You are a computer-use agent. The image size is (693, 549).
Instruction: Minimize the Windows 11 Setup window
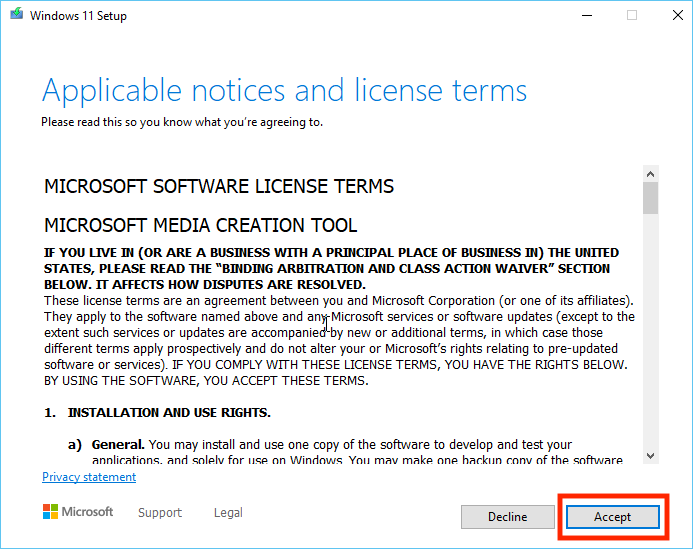point(586,15)
